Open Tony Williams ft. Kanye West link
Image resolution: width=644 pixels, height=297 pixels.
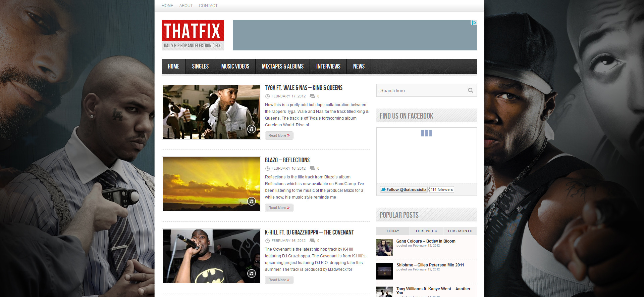pos(433,291)
